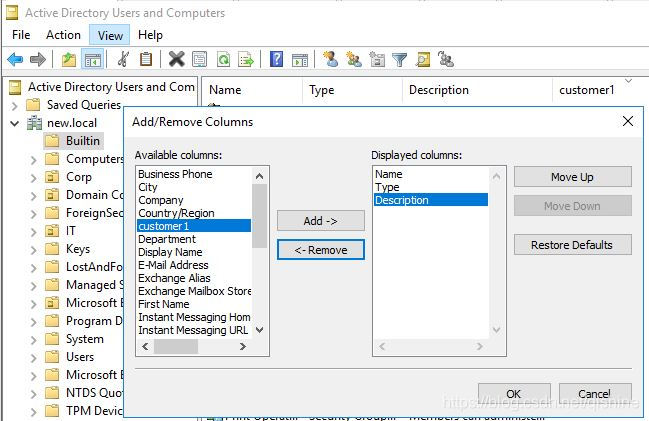Select Display Name in Available columns

point(194,252)
